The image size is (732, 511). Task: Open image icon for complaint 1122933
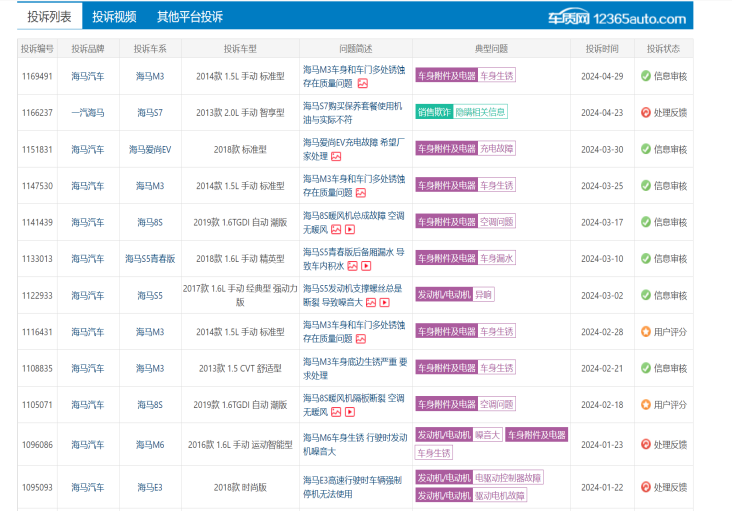click(370, 302)
